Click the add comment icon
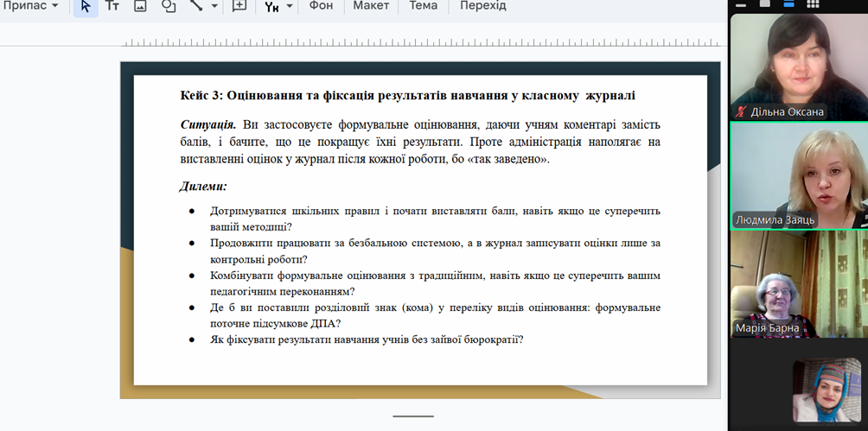 pyautogui.click(x=239, y=6)
